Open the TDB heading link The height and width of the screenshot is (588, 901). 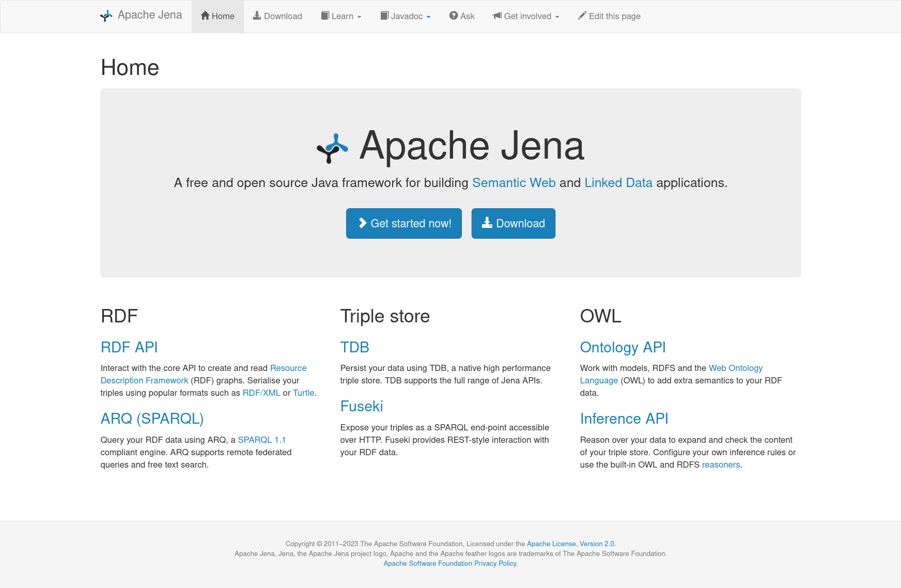click(355, 347)
